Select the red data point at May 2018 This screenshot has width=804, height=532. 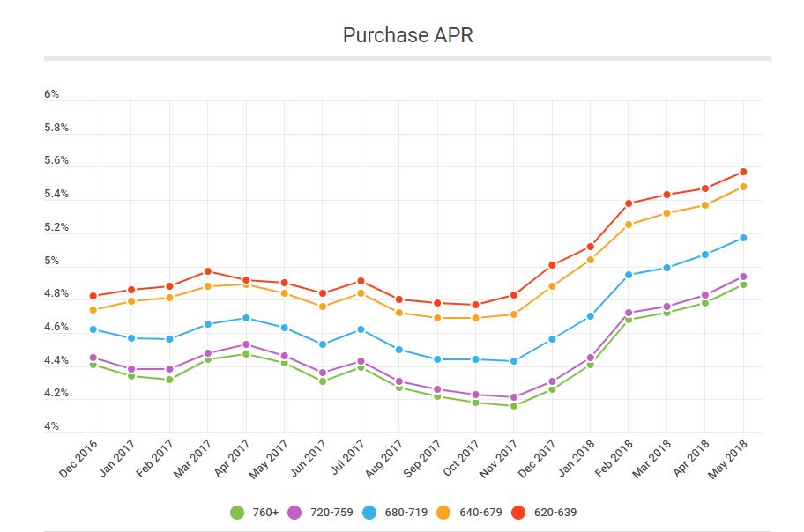pyautogui.click(x=743, y=172)
